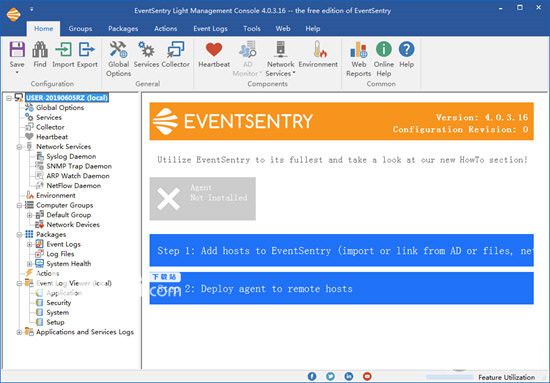Image resolution: width=550 pixels, height=383 pixels.
Task: Select Security log in the tree
Action: pos(59,303)
